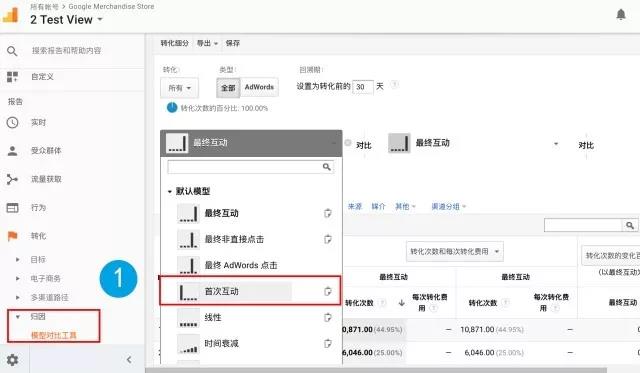Choose 最终互动 from model list

tap(221, 213)
